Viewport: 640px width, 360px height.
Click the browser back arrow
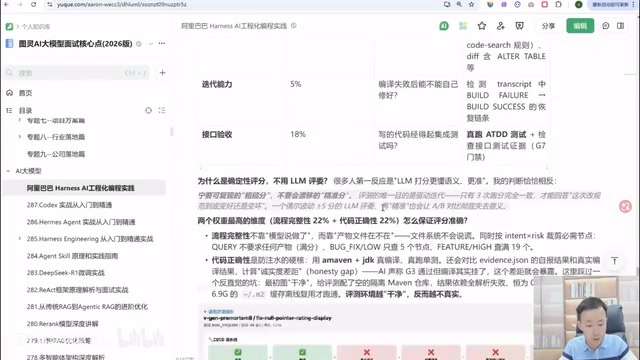coord(7,4)
